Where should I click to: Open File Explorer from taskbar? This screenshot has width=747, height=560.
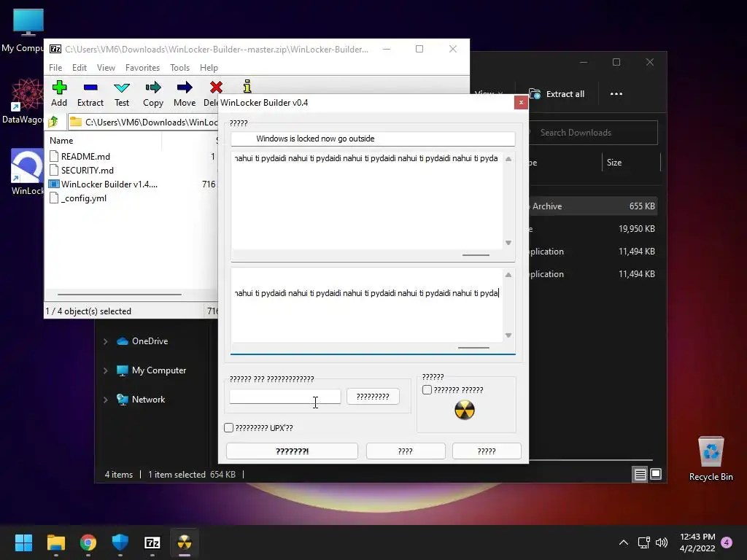click(55, 542)
